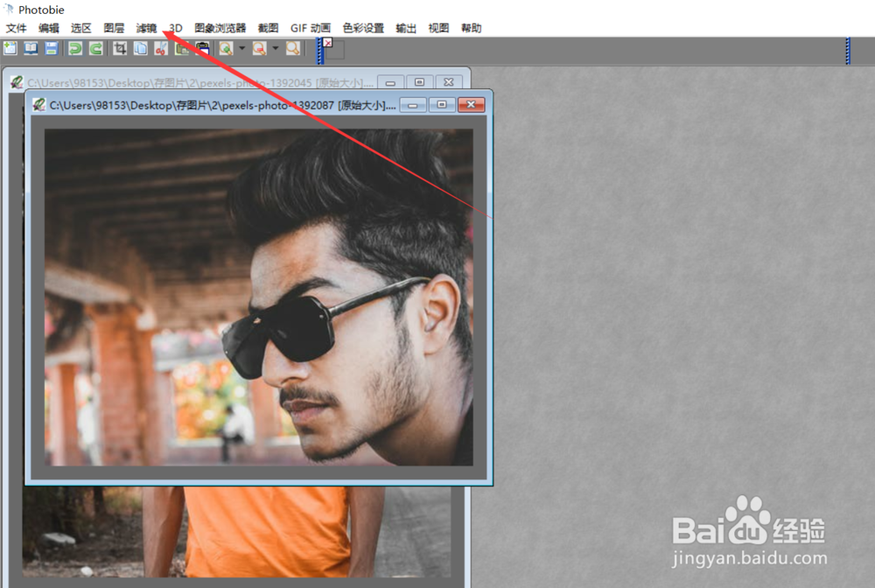Click the Save floppy disk icon

(52, 48)
